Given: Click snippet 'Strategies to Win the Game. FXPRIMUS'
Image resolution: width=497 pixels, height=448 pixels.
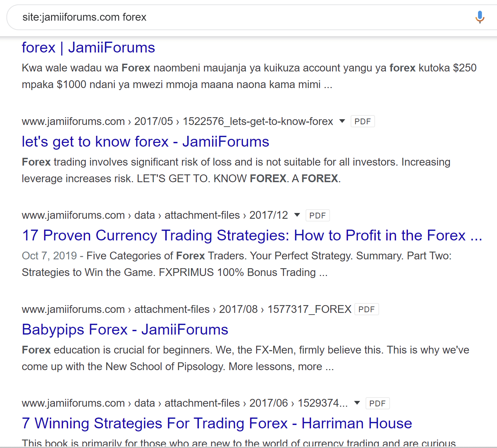Looking at the screenshot, I should click(x=175, y=272).
